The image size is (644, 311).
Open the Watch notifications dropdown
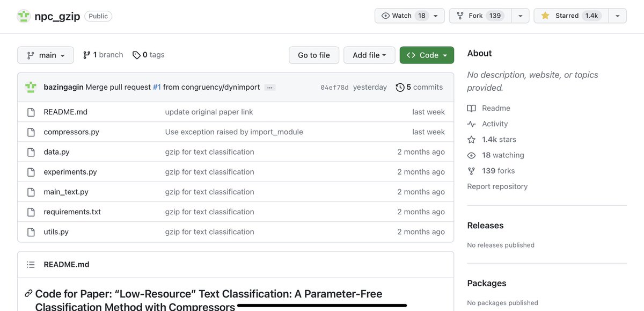409,16
